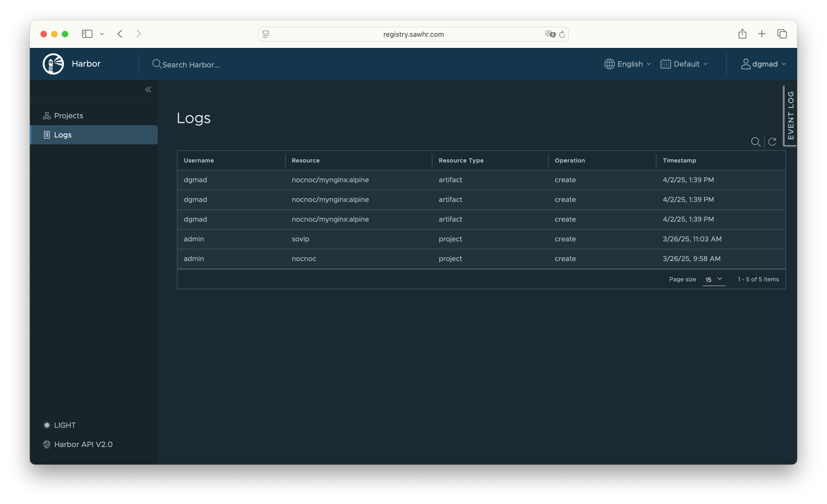The image size is (827, 504).
Task: Switch to LIGHT theme
Action: (59, 425)
